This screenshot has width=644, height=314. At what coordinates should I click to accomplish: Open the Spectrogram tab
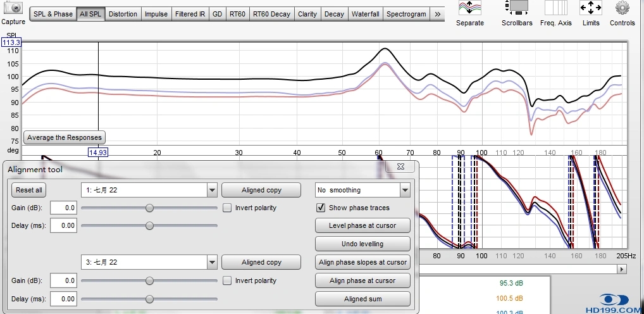(406, 14)
